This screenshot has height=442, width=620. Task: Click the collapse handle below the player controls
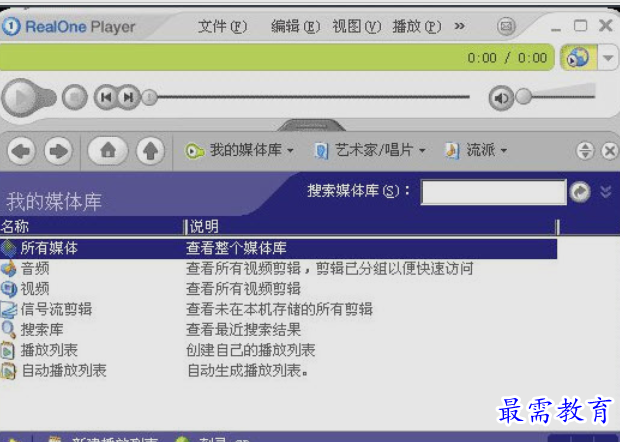pyautogui.click(x=311, y=125)
